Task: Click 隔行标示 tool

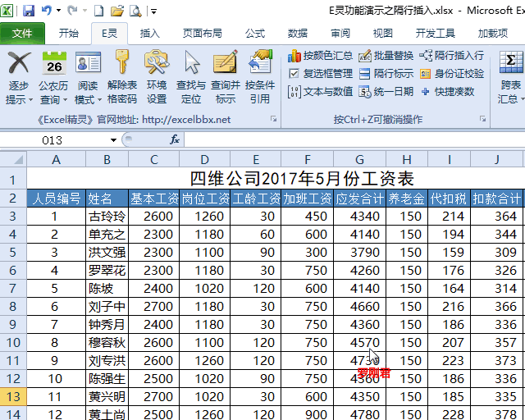Action: (x=386, y=74)
